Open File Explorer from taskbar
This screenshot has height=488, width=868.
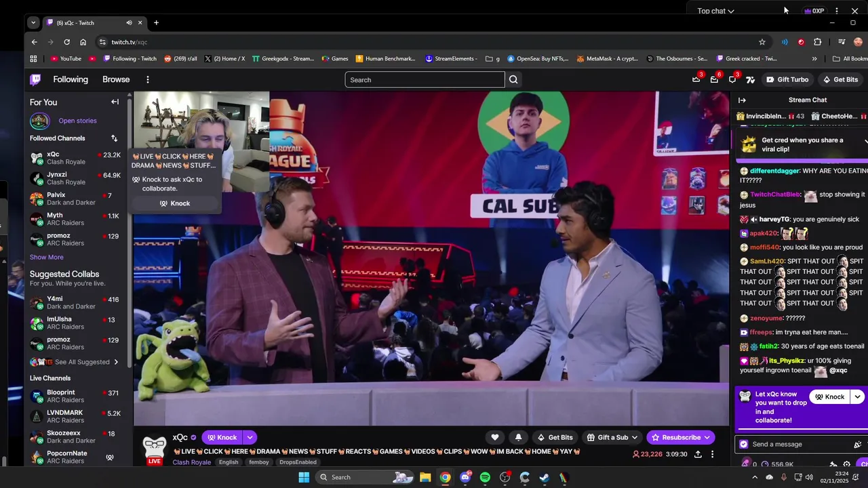(x=425, y=477)
